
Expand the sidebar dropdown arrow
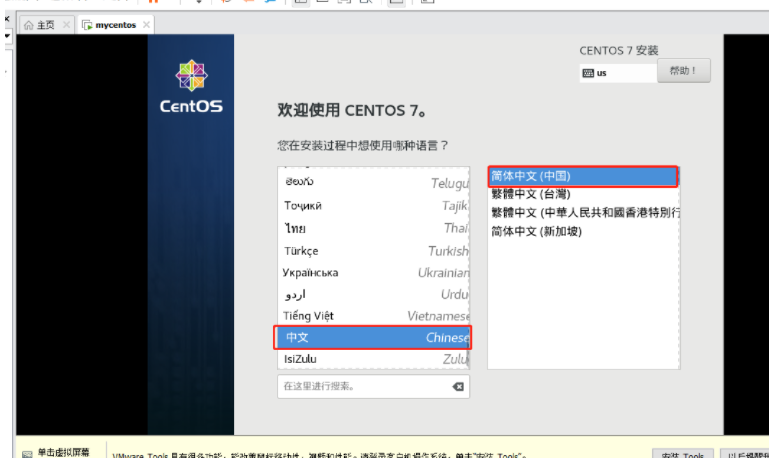7,36
